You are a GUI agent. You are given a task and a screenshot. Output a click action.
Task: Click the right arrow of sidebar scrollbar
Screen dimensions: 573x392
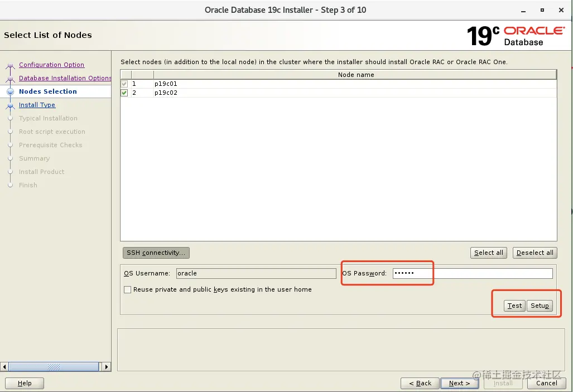(x=107, y=367)
